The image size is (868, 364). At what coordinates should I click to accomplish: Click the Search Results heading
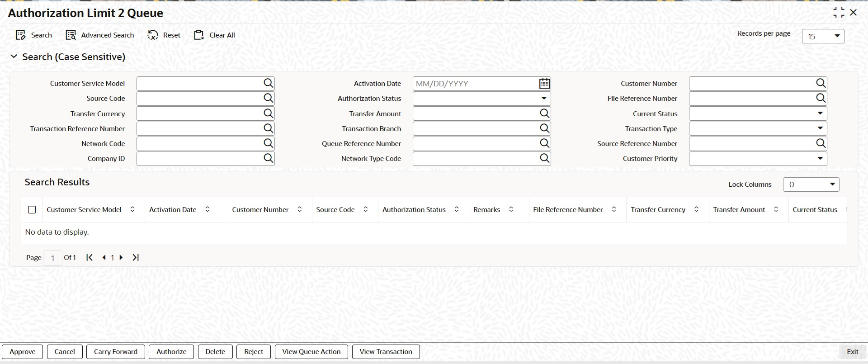pyautogui.click(x=57, y=182)
